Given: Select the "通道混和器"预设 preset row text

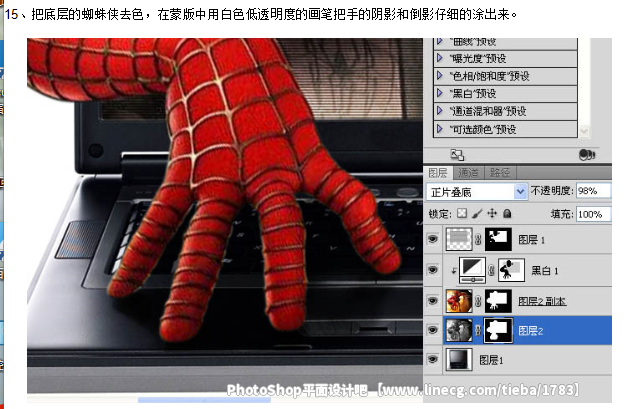Looking at the screenshot, I should tap(488, 111).
